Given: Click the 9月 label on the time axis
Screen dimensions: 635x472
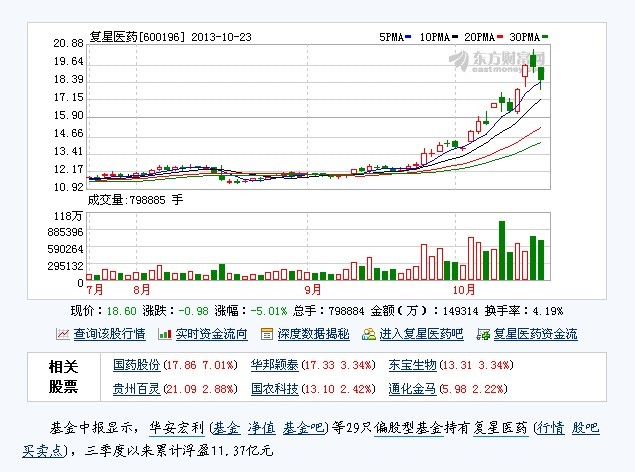Looking at the screenshot, I should point(313,290).
